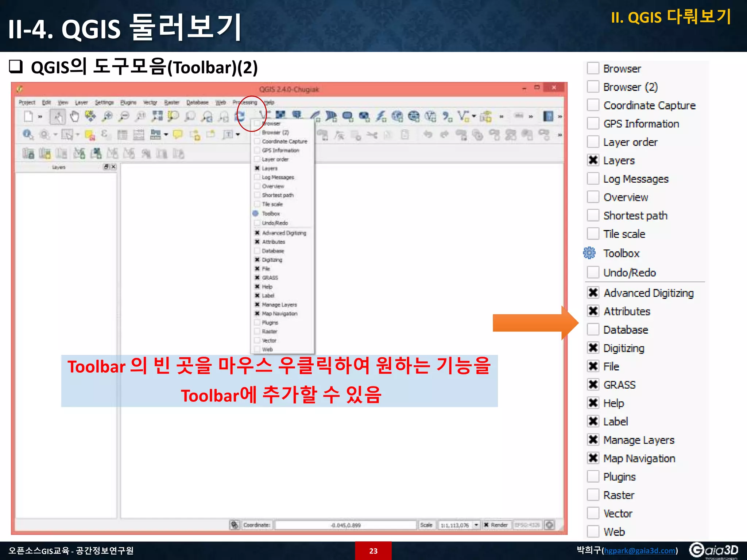Uncheck the GRASS checkbox in enlarged list

point(593,384)
